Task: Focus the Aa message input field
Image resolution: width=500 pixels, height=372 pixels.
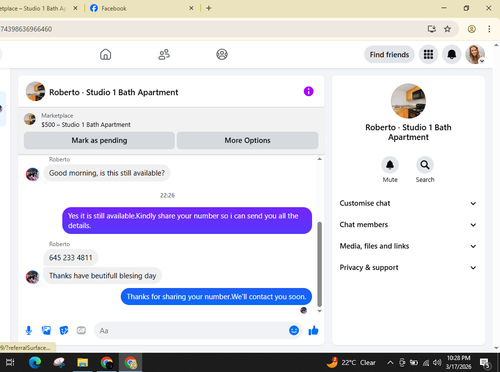Action: click(192, 330)
